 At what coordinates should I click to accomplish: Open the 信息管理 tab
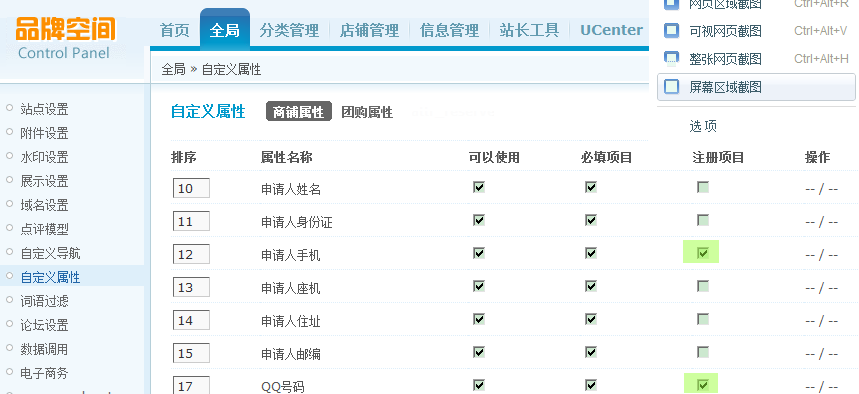pyautogui.click(x=449, y=30)
